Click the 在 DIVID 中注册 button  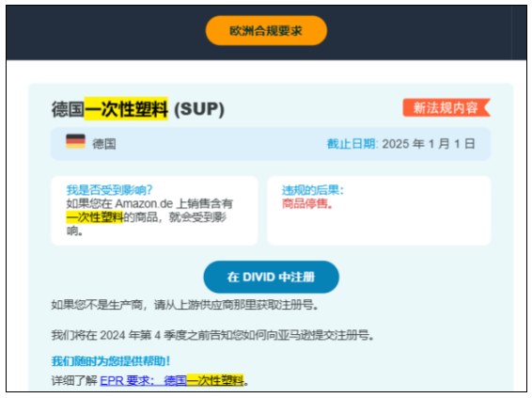[271, 277]
